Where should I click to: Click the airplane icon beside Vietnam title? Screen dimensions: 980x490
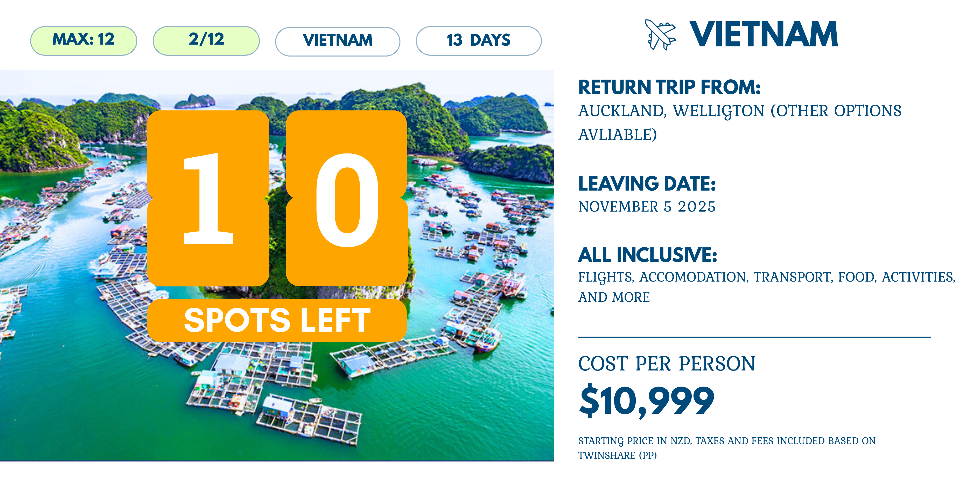(x=660, y=35)
